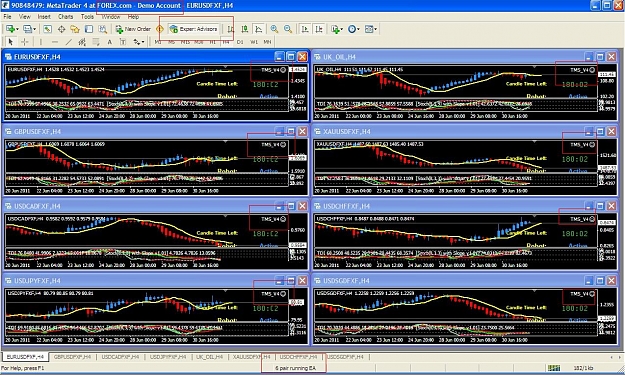Viewport: 625px width, 375px height.
Task: Toggle the Expert Advisors button
Action: 194,29
